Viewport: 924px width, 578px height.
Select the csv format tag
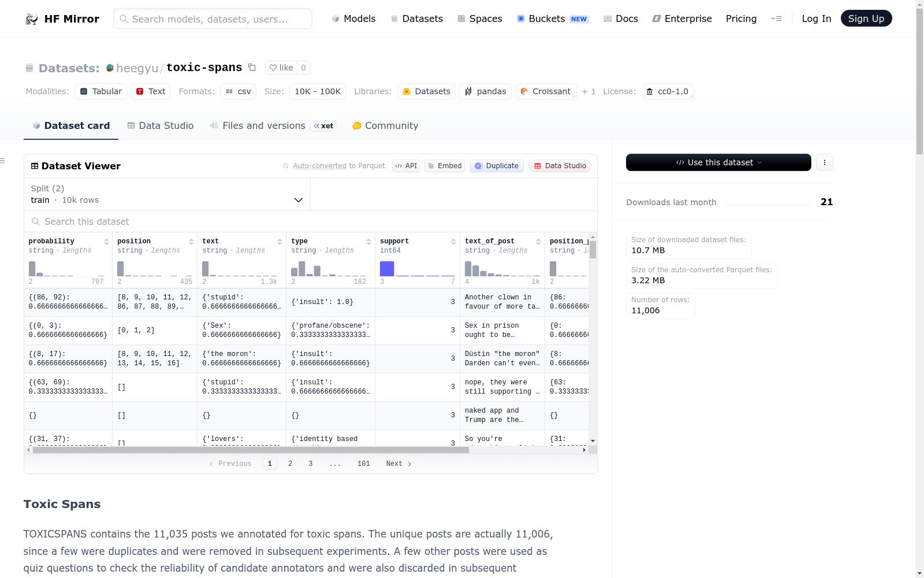[238, 91]
